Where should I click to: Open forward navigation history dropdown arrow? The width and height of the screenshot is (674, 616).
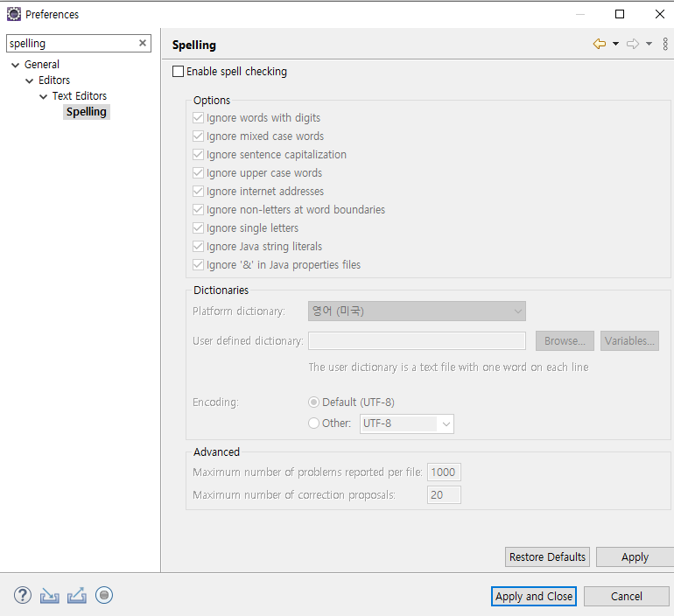(x=649, y=44)
